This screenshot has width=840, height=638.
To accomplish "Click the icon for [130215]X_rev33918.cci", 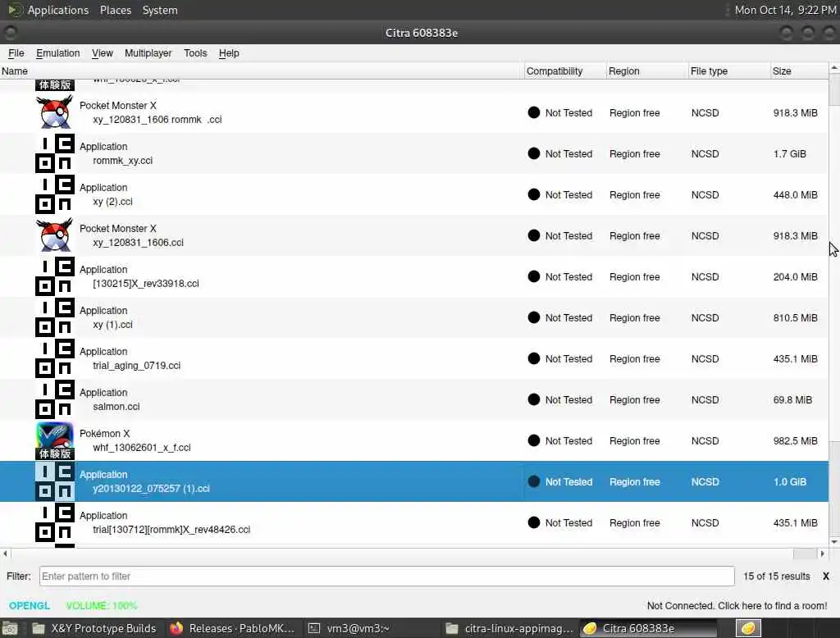I will (55, 276).
